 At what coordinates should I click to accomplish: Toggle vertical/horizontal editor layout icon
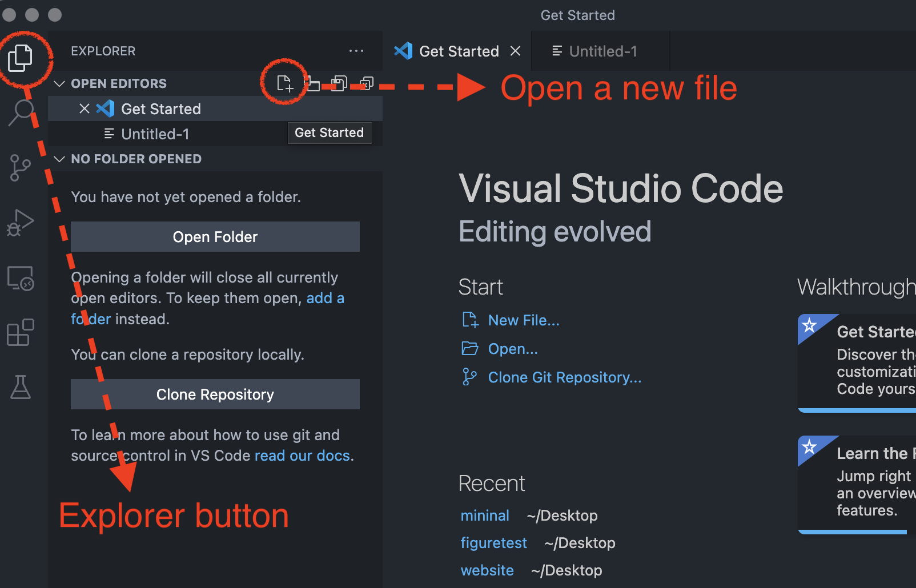pyautogui.click(x=312, y=83)
